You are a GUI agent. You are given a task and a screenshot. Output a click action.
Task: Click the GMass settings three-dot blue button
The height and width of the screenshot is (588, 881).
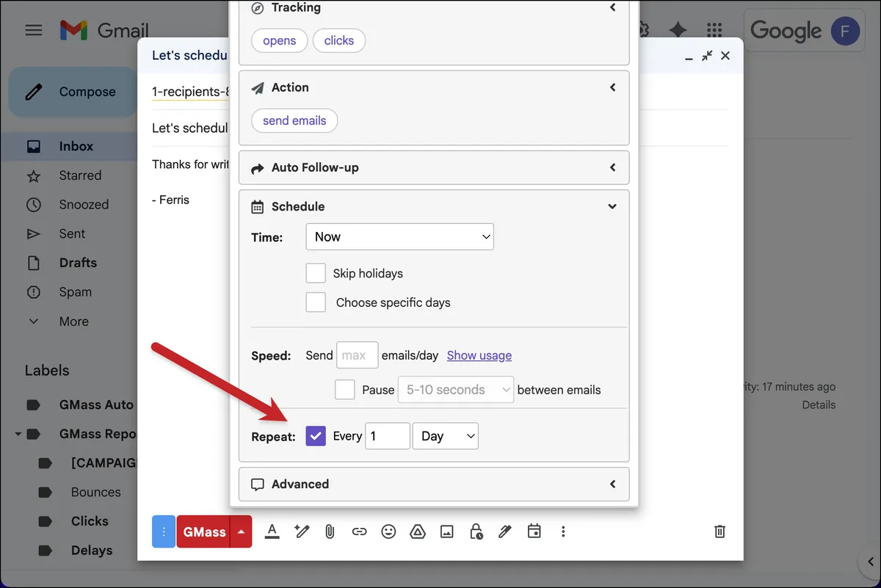[164, 531]
